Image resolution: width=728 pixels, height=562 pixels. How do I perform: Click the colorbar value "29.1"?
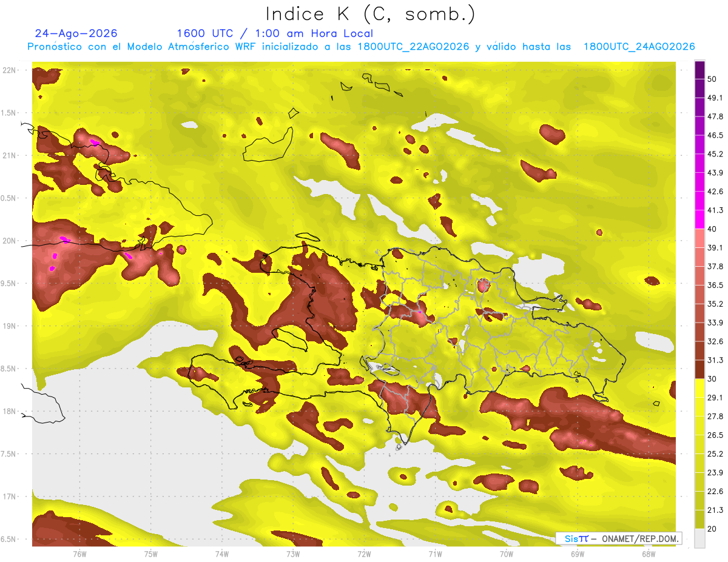[715, 398]
